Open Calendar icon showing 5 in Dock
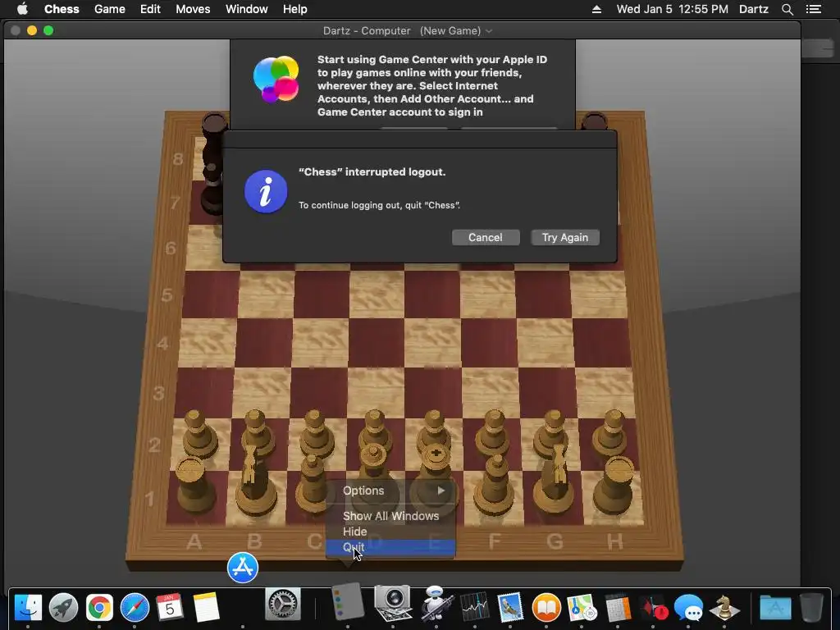This screenshot has height=630, width=840. 170,608
